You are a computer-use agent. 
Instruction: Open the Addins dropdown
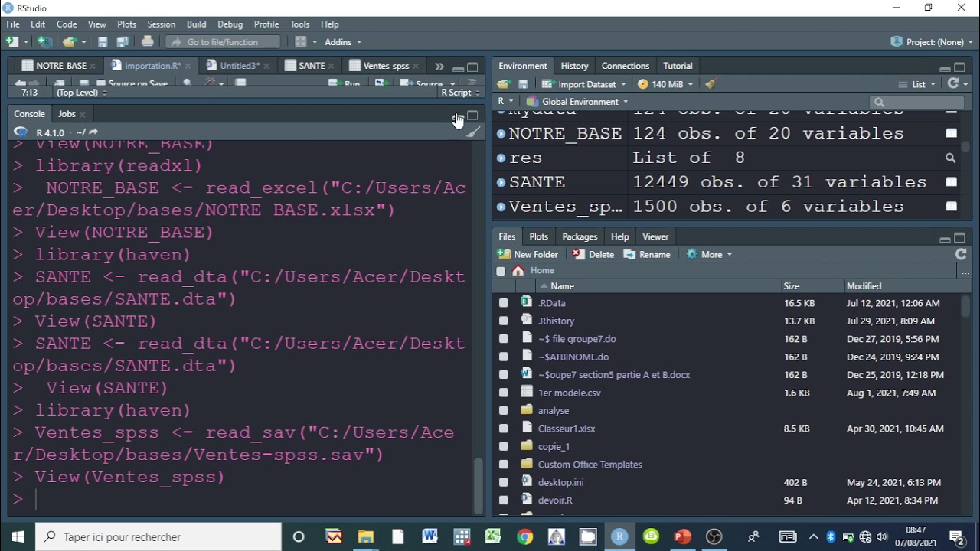click(x=343, y=42)
